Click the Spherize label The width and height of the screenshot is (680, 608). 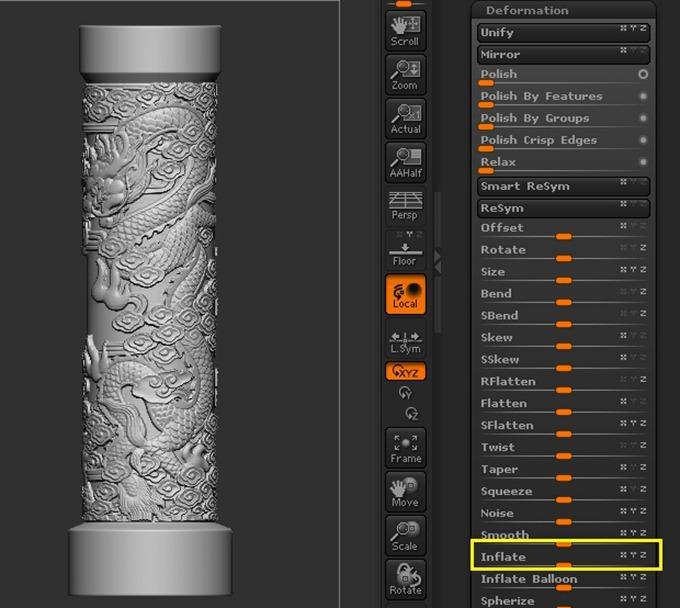[507, 601]
